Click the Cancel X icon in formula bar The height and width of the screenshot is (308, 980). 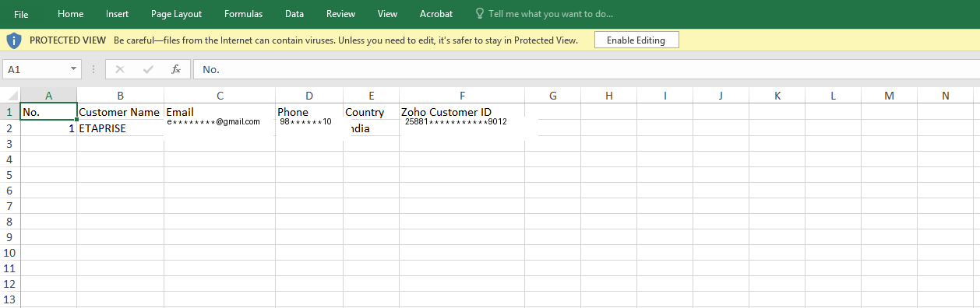point(119,69)
